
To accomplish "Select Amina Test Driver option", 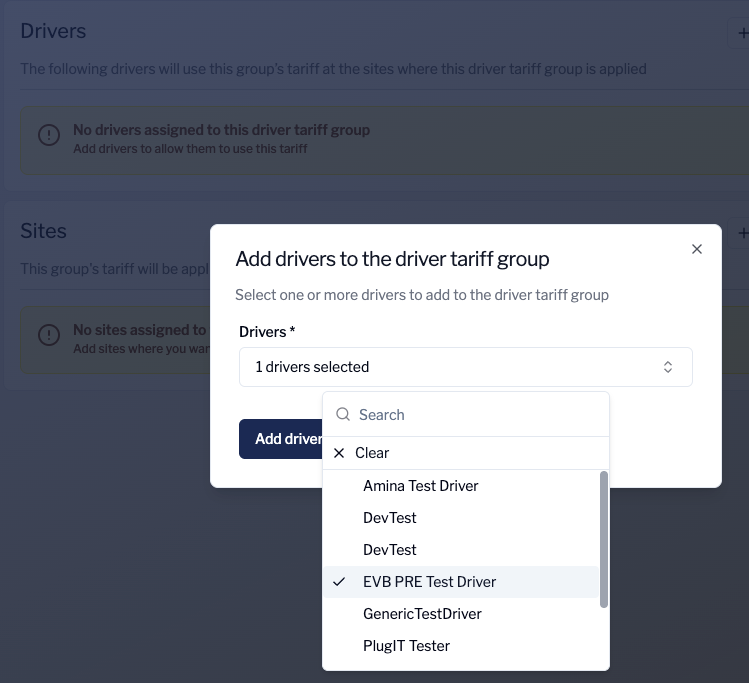I will [420, 486].
